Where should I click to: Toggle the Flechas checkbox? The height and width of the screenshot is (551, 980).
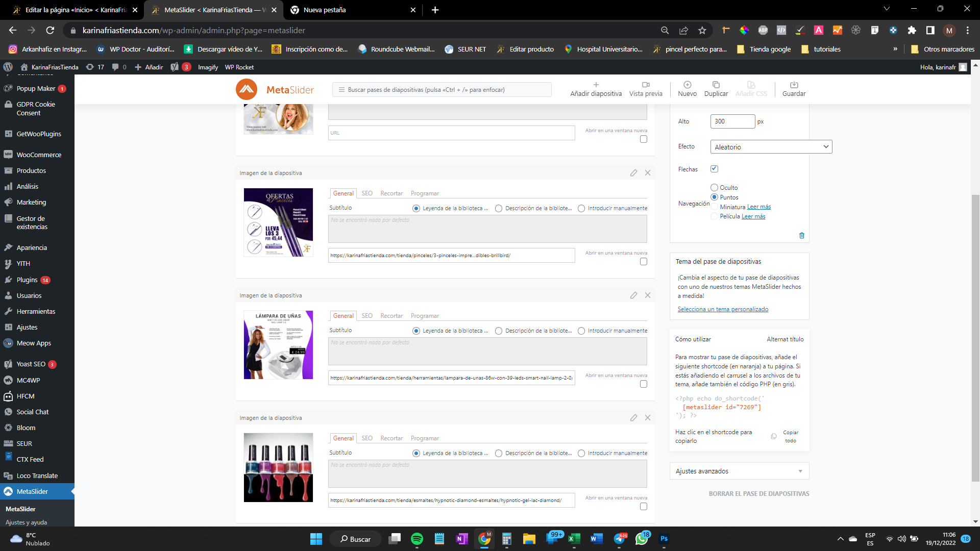point(714,169)
